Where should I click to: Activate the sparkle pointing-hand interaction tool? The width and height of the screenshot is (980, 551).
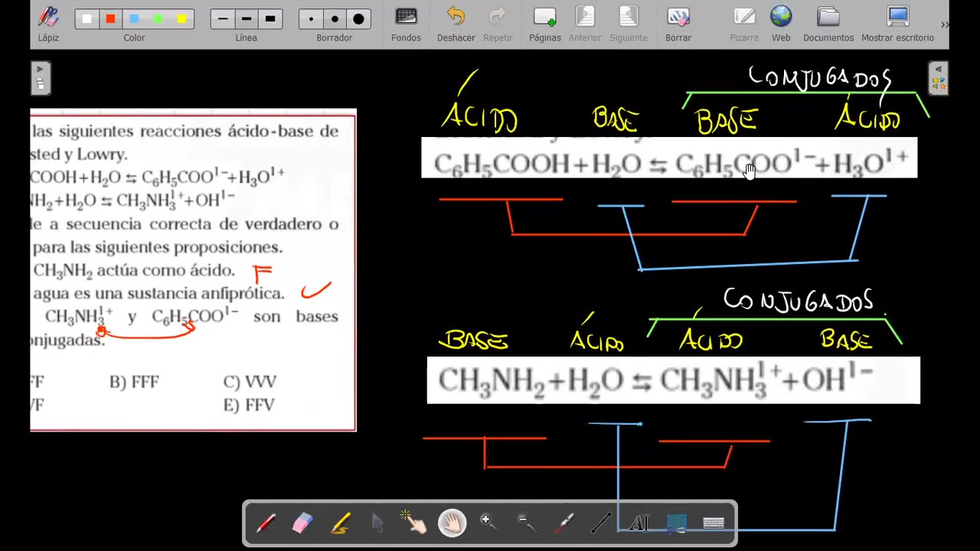coord(414,523)
